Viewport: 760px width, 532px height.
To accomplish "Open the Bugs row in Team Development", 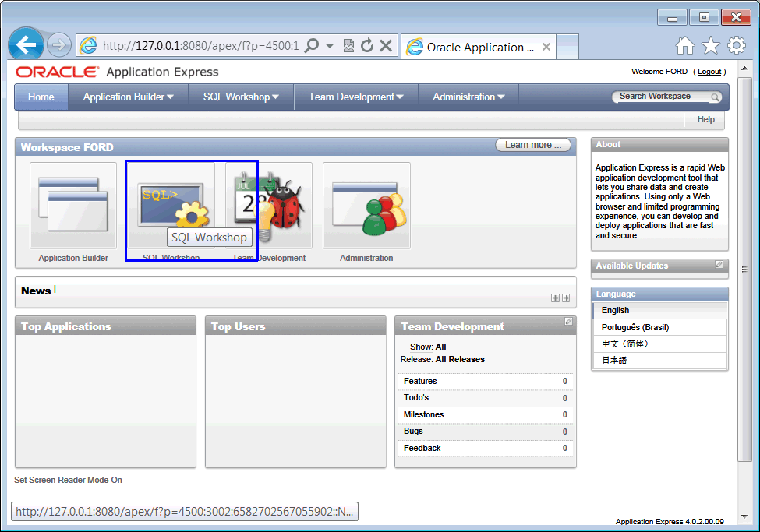I will click(486, 432).
